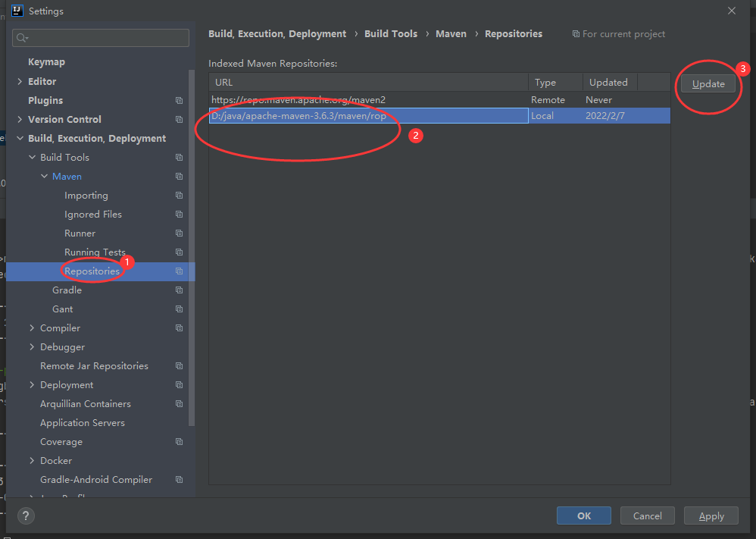Click the screen icon beside Repositories
Viewport: 756px width, 539px height.
coord(179,271)
